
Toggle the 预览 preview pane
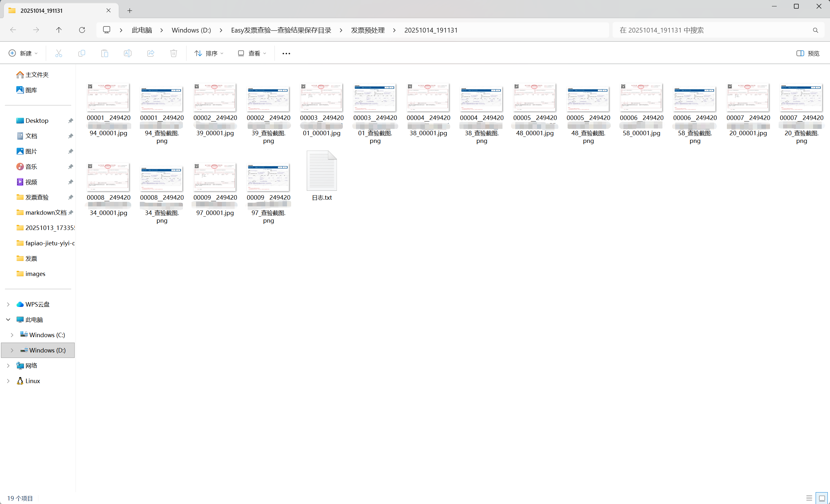pyautogui.click(x=808, y=53)
